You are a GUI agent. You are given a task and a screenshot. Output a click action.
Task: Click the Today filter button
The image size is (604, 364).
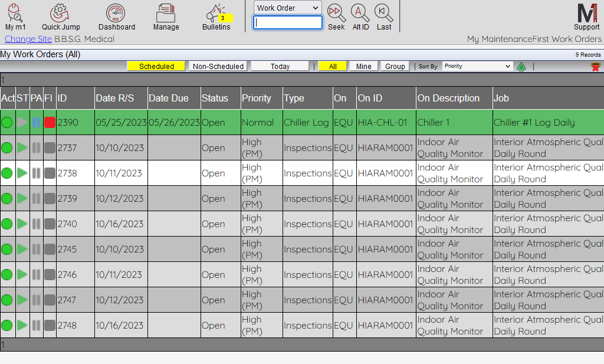click(280, 67)
